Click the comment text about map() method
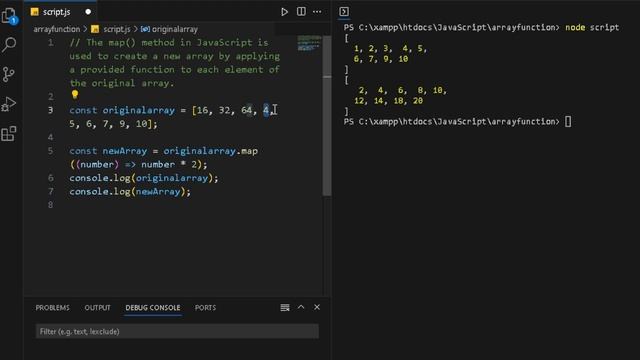The image size is (640, 360). tap(175, 63)
